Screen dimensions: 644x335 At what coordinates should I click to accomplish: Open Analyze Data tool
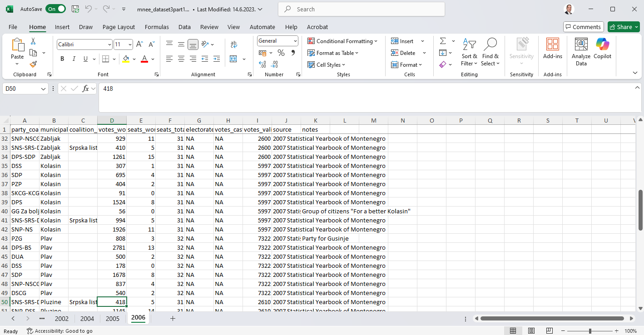(581, 52)
